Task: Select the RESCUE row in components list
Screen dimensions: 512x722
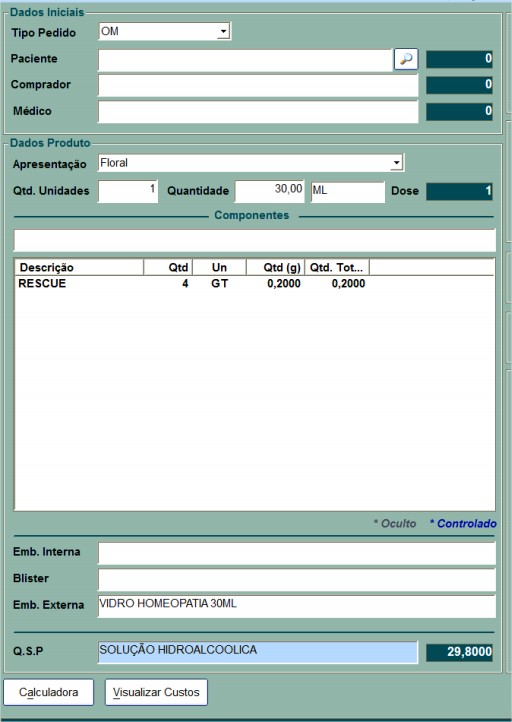Action: click(x=255, y=284)
